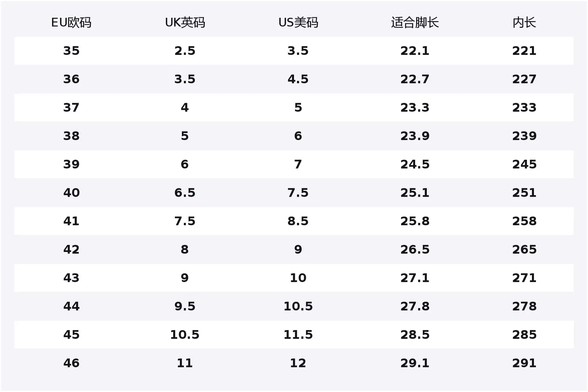Click the EU欧码 column header
The width and height of the screenshot is (588, 392).
click(71, 22)
